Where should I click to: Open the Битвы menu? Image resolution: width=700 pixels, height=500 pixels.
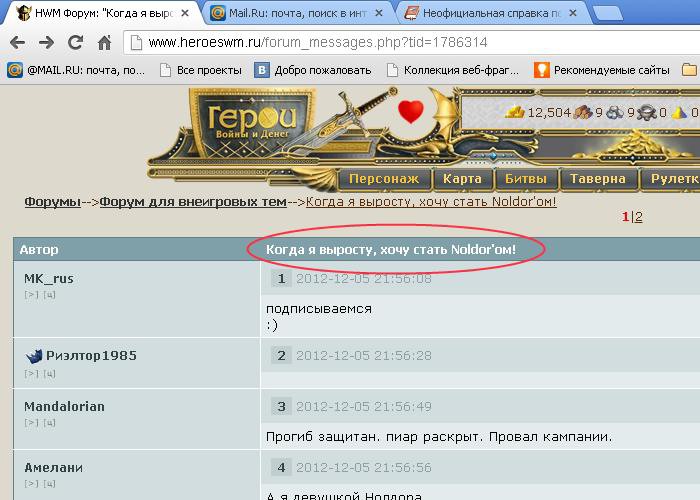(525, 179)
